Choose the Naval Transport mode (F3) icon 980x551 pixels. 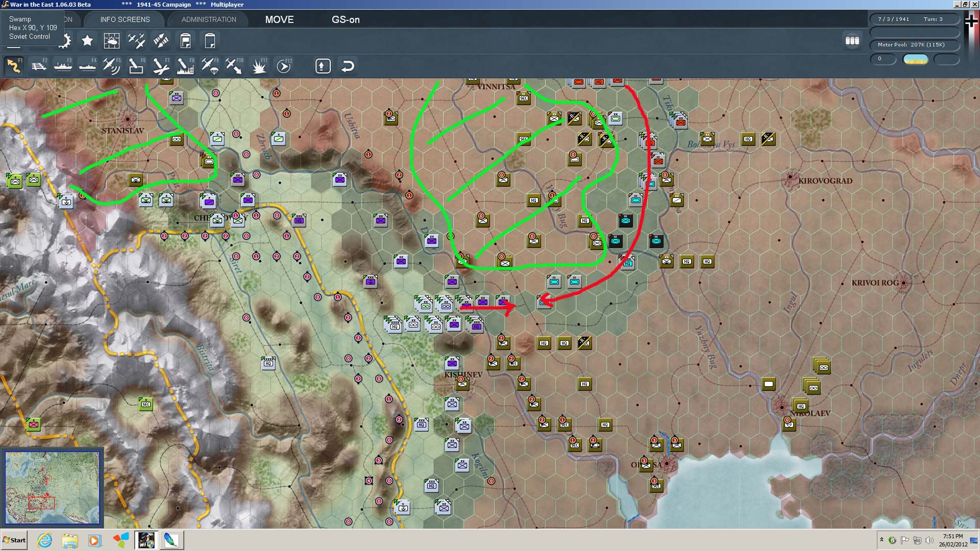point(63,66)
